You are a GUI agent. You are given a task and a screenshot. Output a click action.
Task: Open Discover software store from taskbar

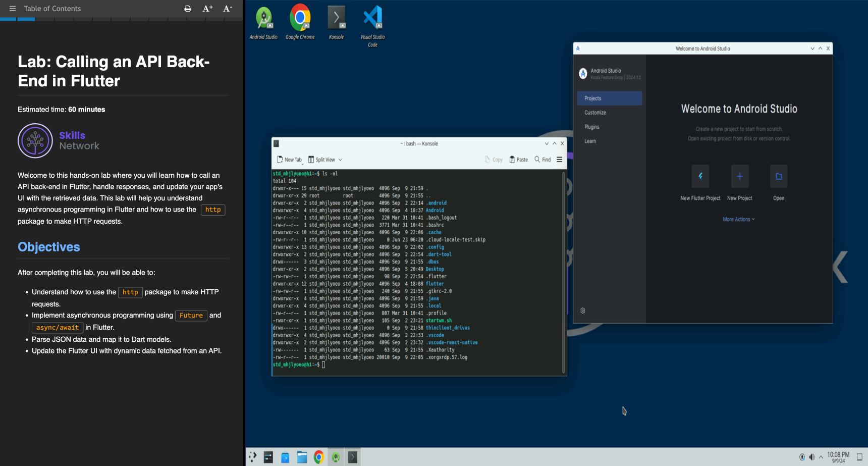[285, 457]
